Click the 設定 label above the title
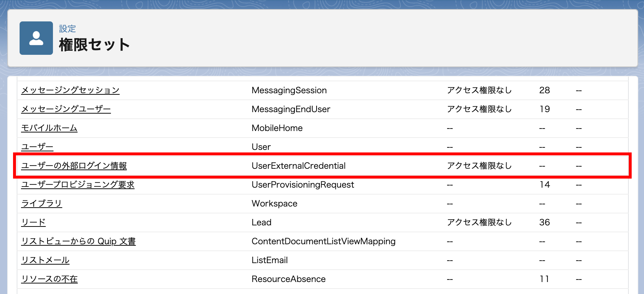This screenshot has width=644, height=294. pos(67,29)
